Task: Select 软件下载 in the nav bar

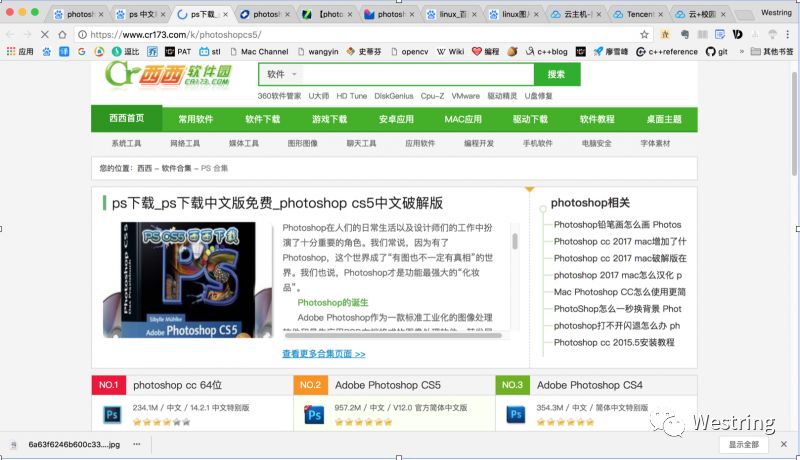Action: click(262, 119)
